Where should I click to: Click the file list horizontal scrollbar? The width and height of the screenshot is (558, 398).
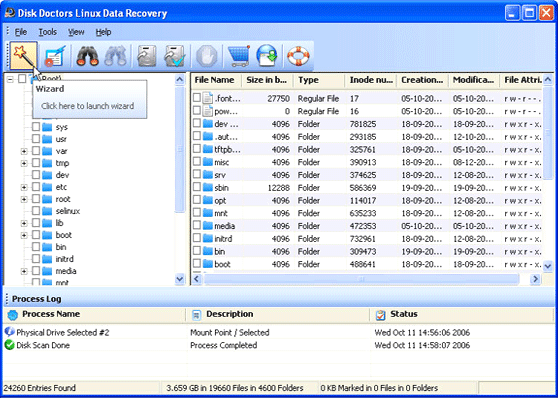click(362, 279)
